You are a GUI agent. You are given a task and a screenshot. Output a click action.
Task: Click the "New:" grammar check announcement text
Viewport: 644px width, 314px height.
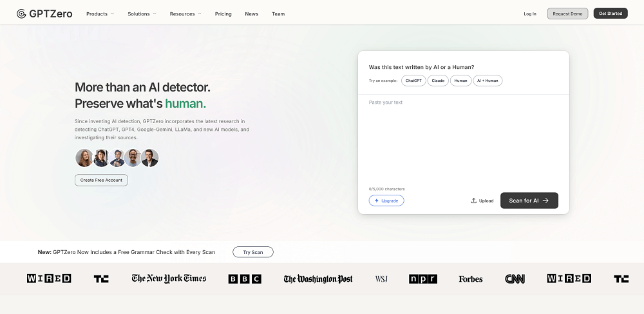126,252
